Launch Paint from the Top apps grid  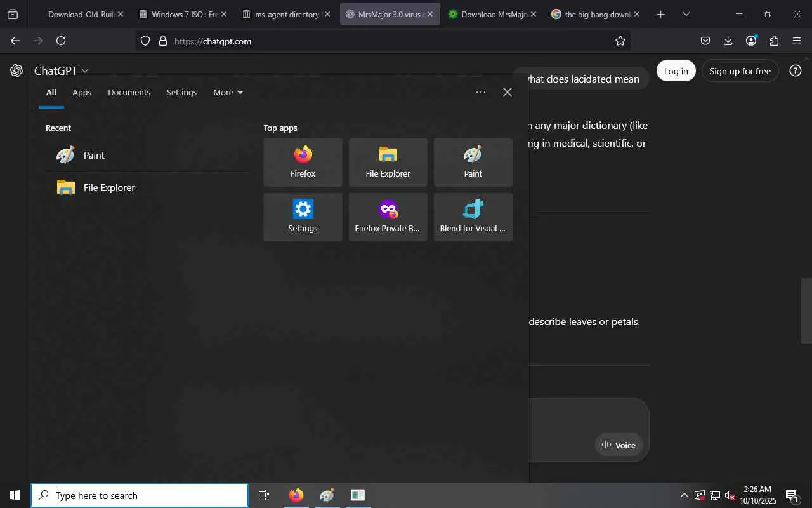(473, 163)
